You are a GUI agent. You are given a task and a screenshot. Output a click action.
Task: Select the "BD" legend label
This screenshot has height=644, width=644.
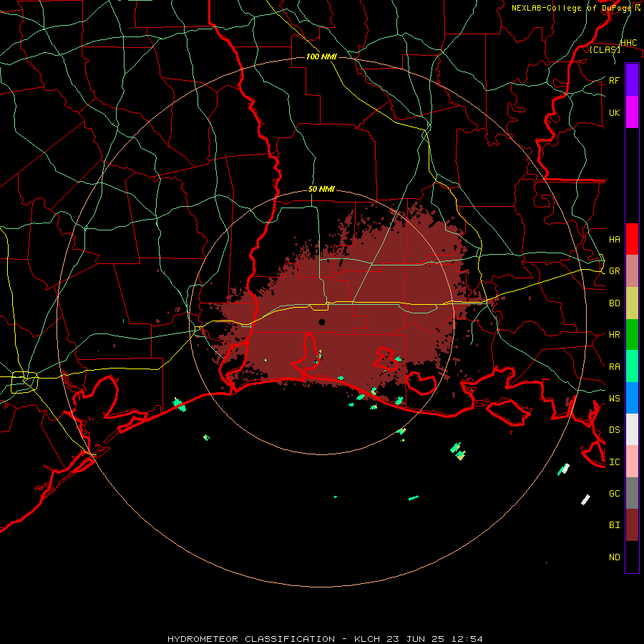[614, 303]
